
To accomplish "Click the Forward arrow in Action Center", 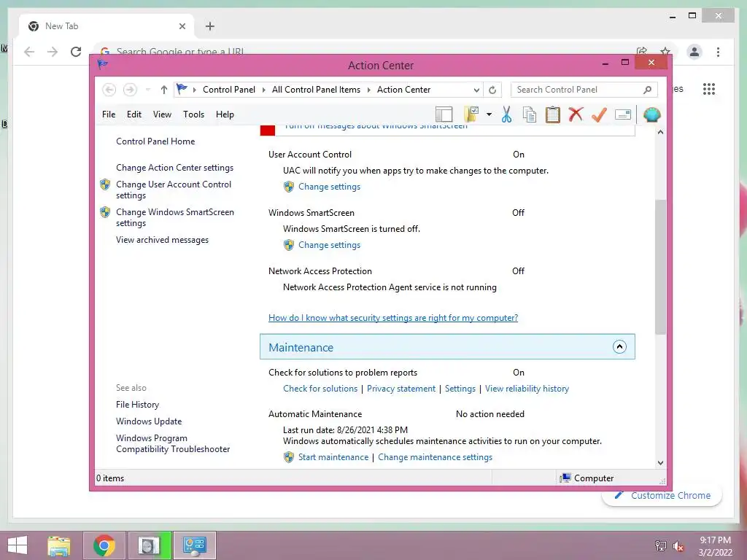I will click(x=130, y=90).
